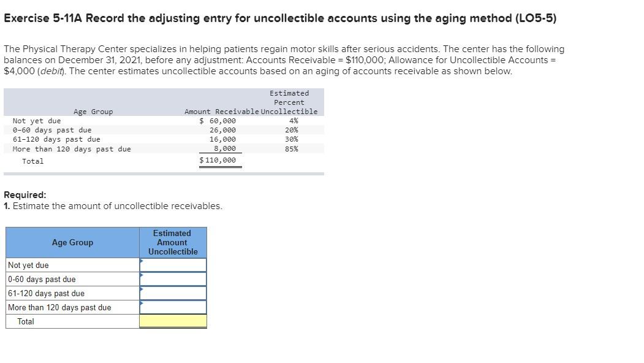The image size is (644, 363).
Task: Click the 0-60 days past due input field
Action: 172,278
